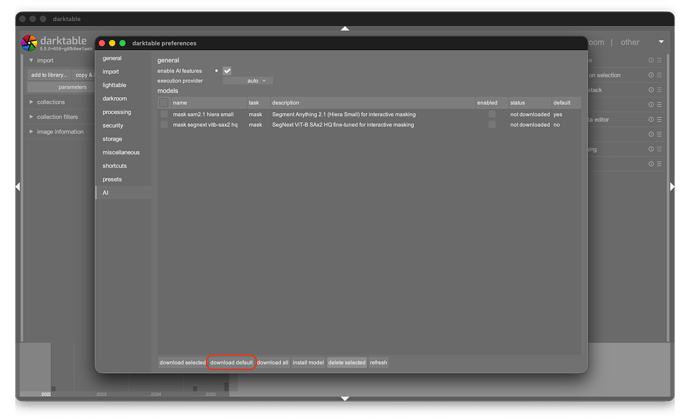Reset icon on 'editor' module row
Screen dimensions: 690x419
[x=651, y=119]
